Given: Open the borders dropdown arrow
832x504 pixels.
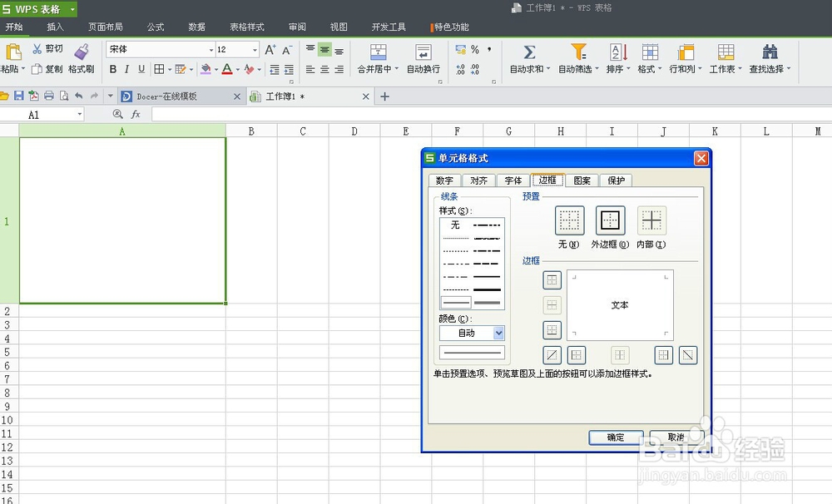Looking at the screenshot, I should [169, 70].
